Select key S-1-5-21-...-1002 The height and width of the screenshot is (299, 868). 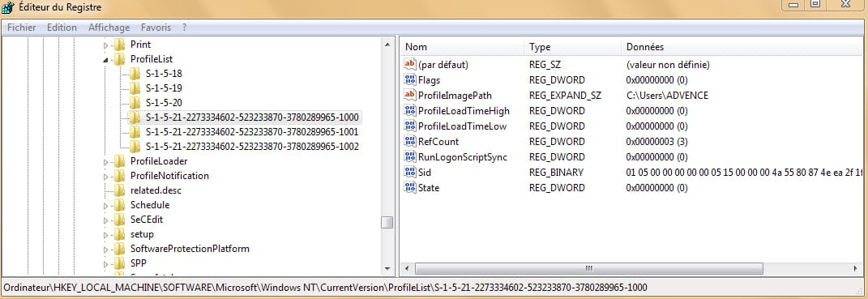(252, 146)
